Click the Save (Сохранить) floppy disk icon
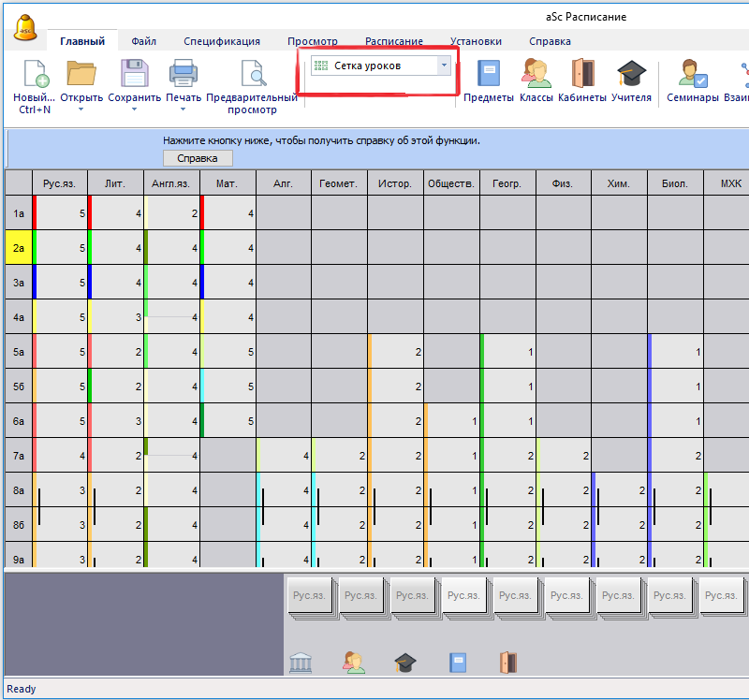 135,74
